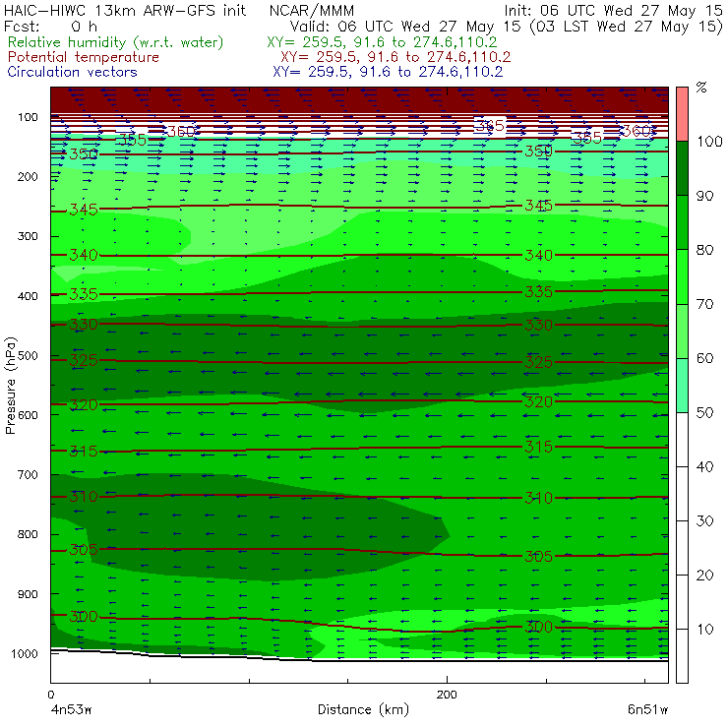Click the 'Pressure (hPa)' axis title

[x=11, y=386]
